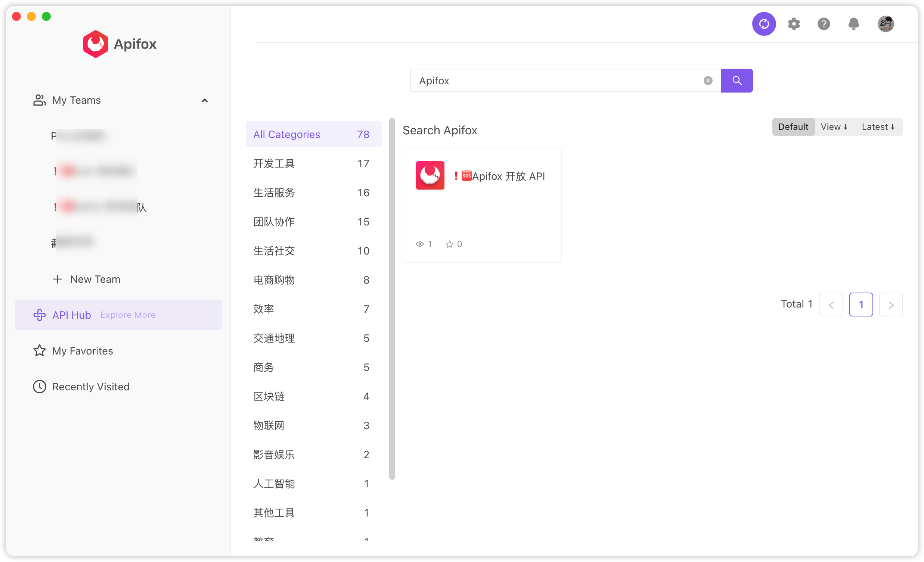The height and width of the screenshot is (562, 924).
Task: Filter by 电商购物 category
Action: tap(313, 280)
